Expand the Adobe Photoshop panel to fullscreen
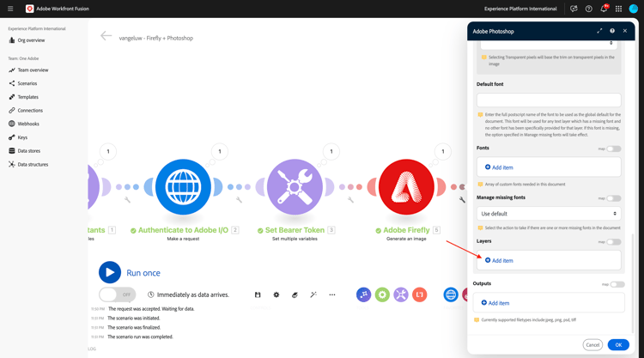The height and width of the screenshot is (358, 644). pos(599,31)
